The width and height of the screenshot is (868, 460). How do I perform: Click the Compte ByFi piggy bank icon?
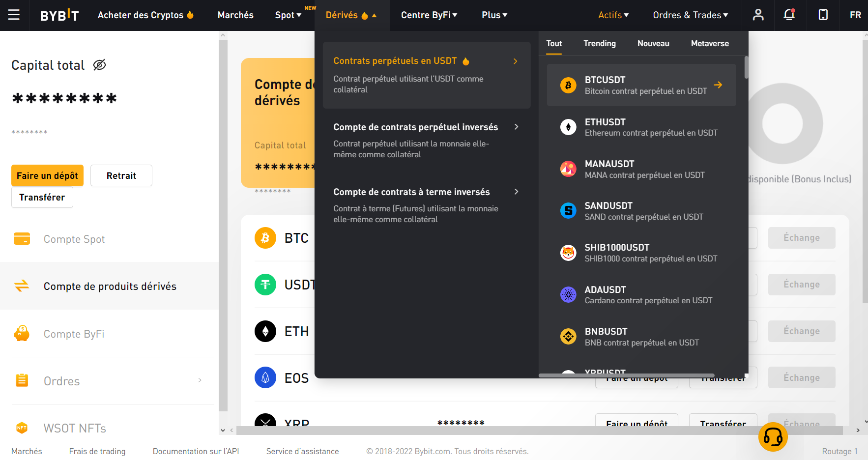tap(22, 333)
